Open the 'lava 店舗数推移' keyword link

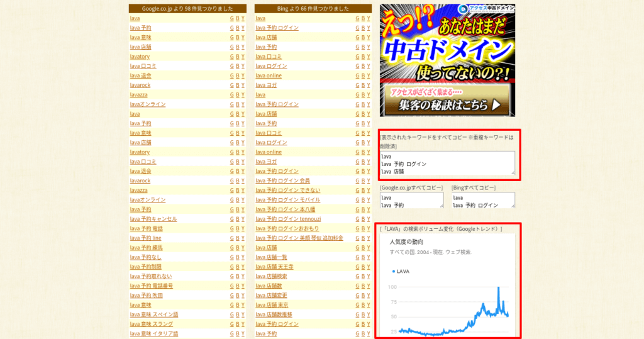pyautogui.click(x=274, y=314)
